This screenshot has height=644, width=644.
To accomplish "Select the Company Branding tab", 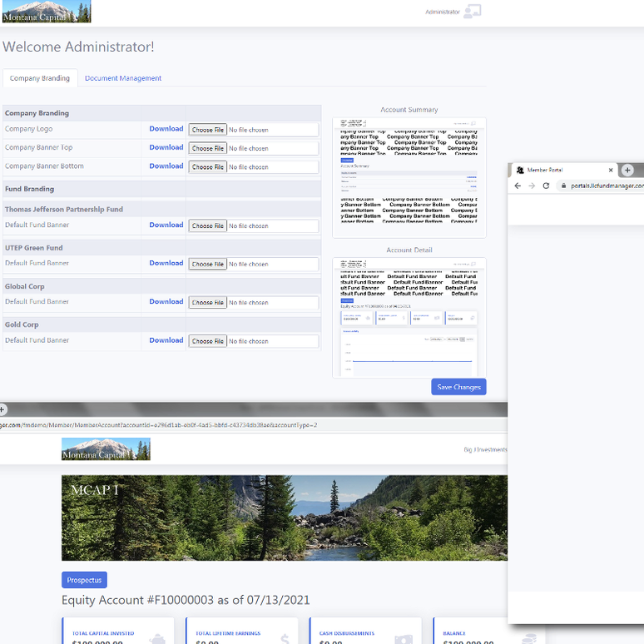I will coord(40,78).
